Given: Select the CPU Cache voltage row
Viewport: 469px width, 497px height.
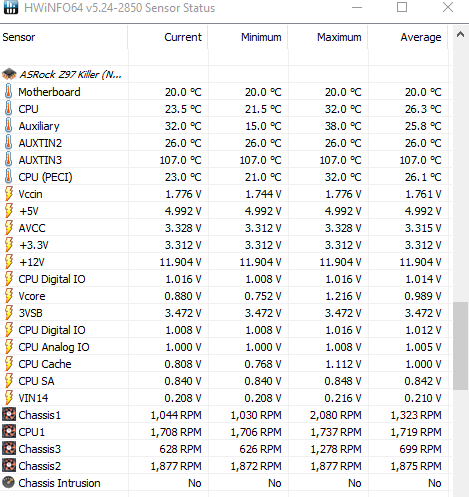Looking at the screenshot, I should click(x=226, y=364).
